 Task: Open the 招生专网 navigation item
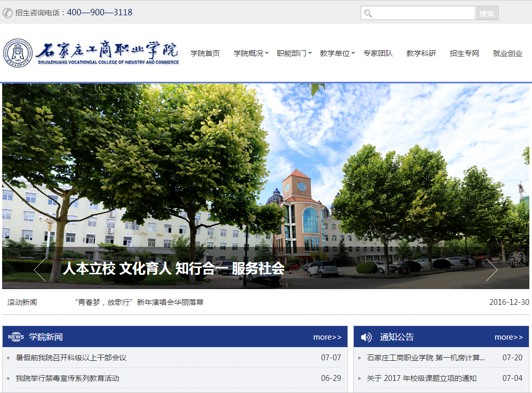pyautogui.click(x=465, y=53)
